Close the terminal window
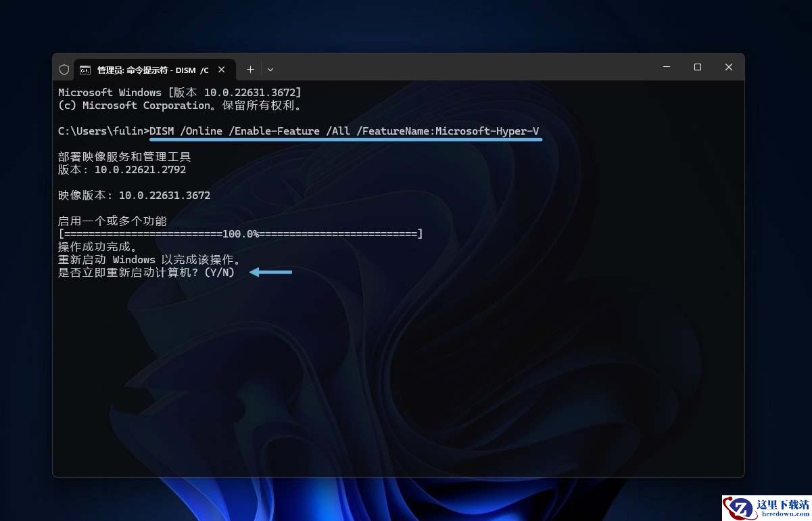Image resolution: width=812 pixels, height=521 pixels. click(729, 67)
